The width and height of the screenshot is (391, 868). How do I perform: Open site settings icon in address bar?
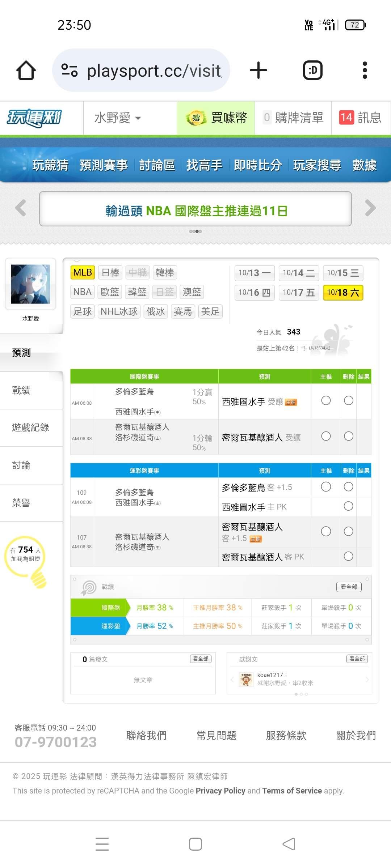(70, 70)
